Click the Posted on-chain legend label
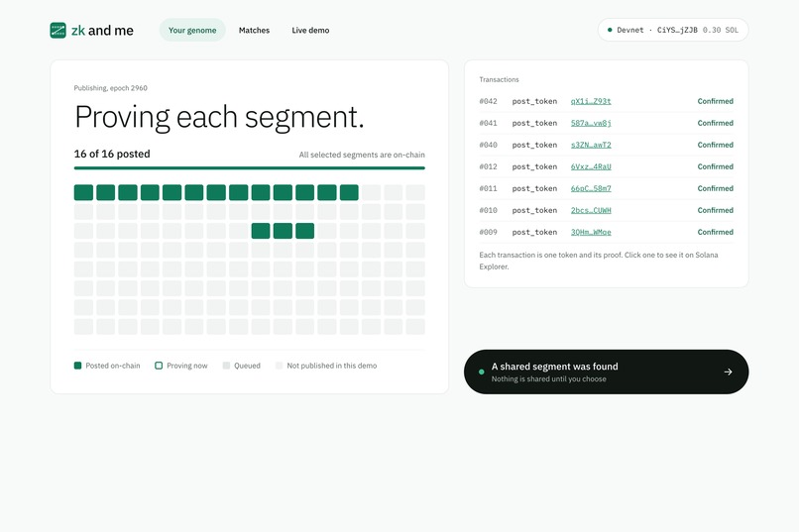 click(x=113, y=366)
